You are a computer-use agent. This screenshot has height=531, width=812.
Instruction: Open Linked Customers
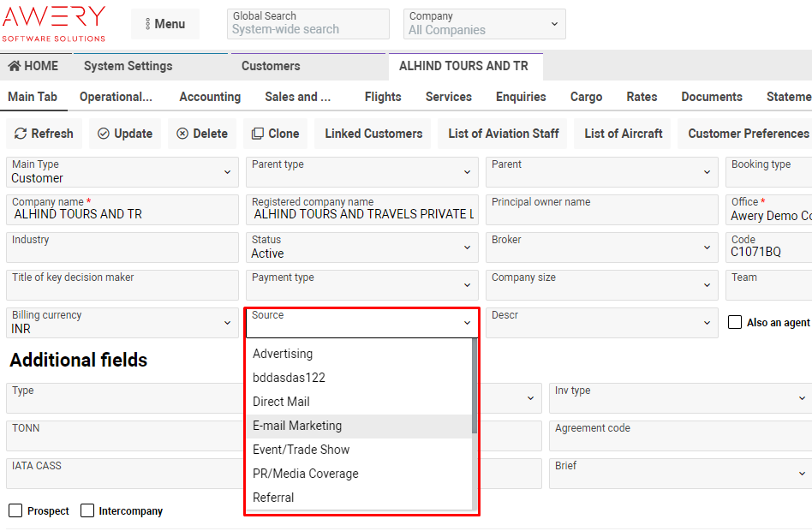pyautogui.click(x=373, y=134)
